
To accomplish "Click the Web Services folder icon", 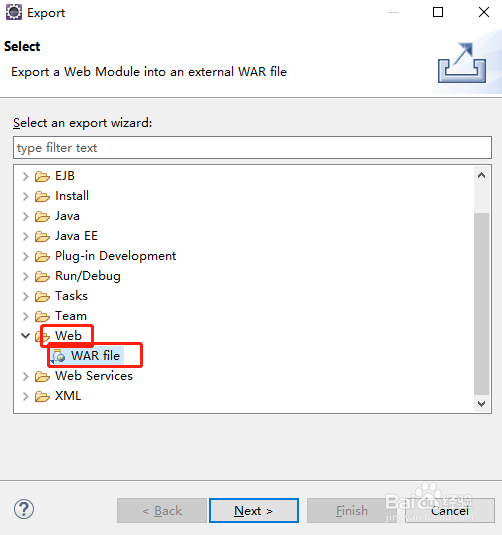I will [42, 376].
